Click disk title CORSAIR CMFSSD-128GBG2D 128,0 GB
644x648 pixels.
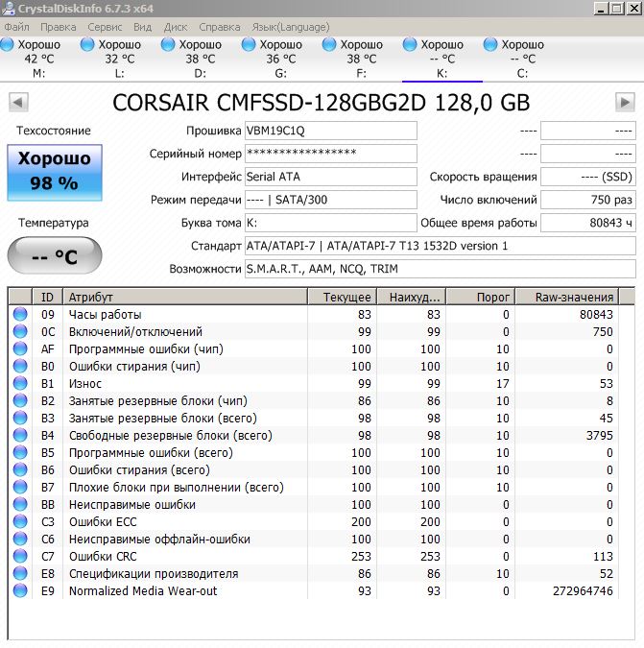(321, 103)
